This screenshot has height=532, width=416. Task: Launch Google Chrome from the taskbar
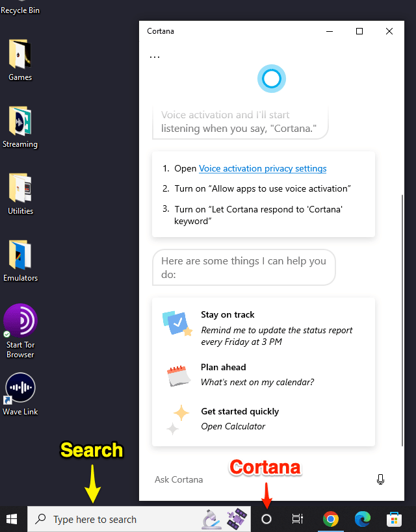click(x=330, y=519)
